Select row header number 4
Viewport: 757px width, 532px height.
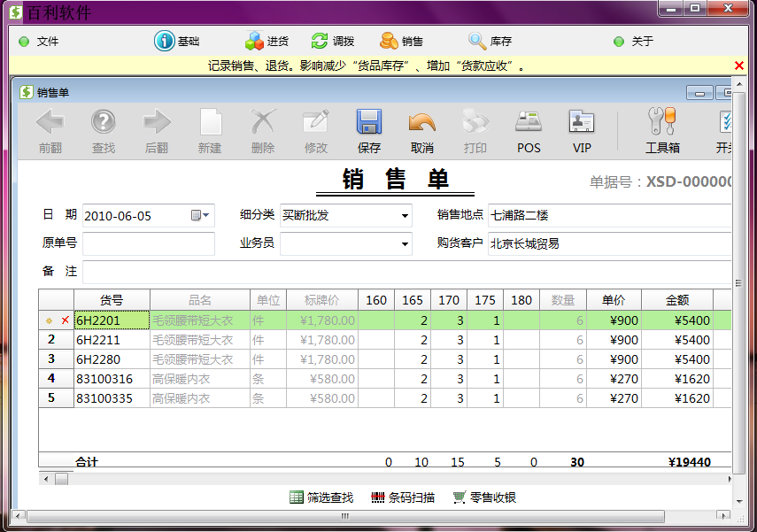point(56,379)
